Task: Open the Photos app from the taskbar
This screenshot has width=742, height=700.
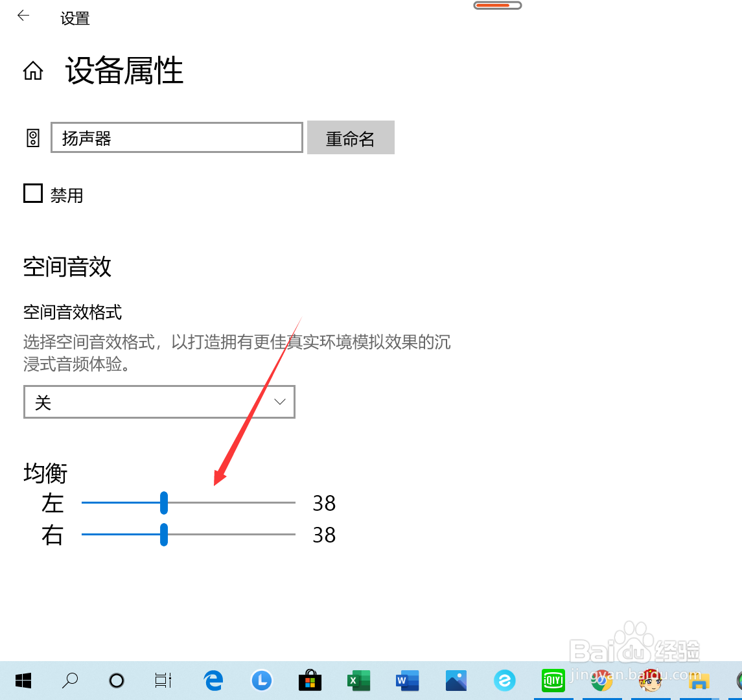Action: (x=456, y=681)
